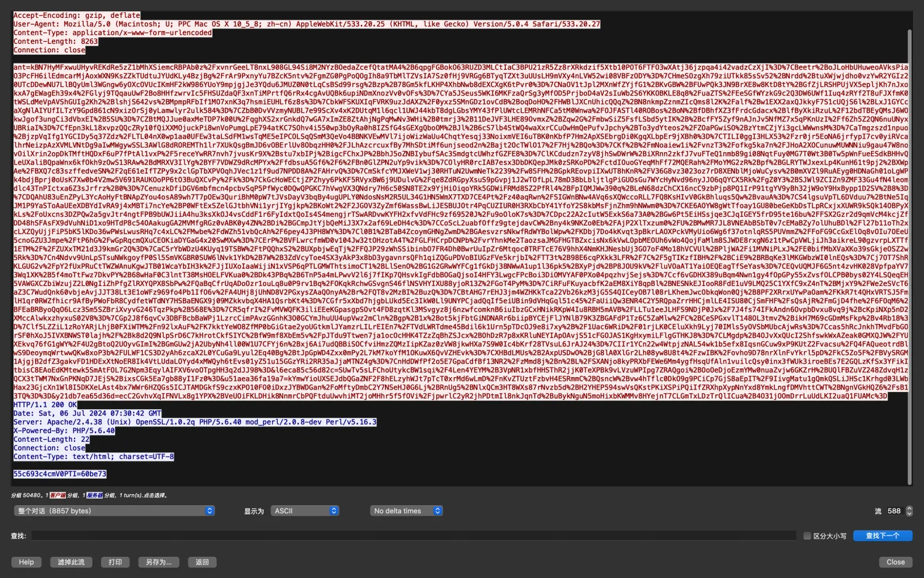Click the 'Connection: close' request header at top

coord(49,50)
